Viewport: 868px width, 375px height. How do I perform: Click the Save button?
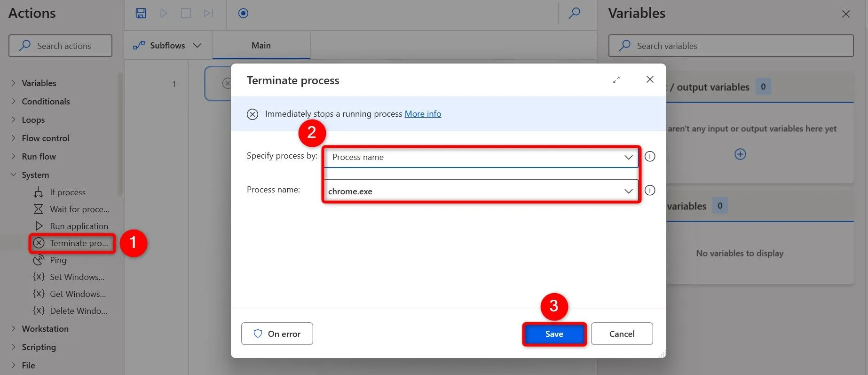tap(554, 334)
